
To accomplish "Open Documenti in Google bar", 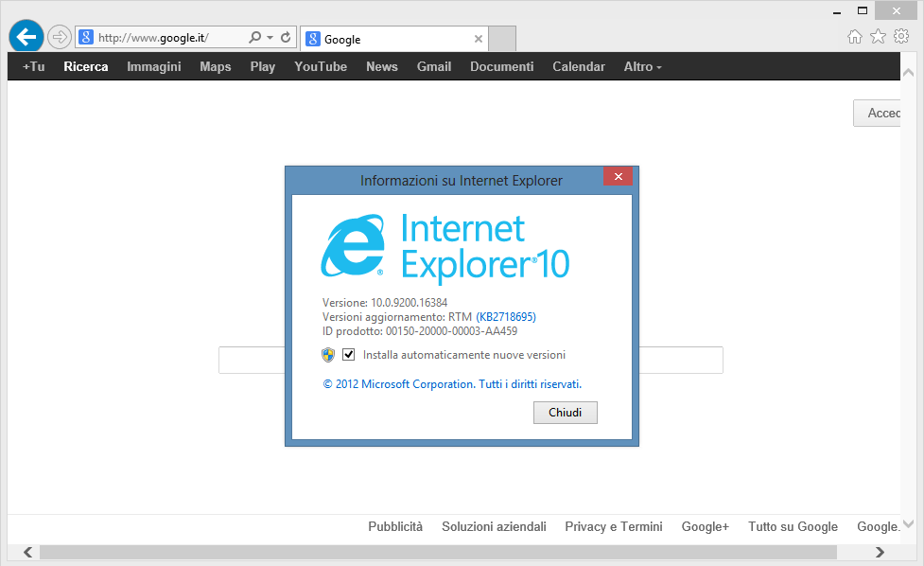I will click(x=502, y=66).
